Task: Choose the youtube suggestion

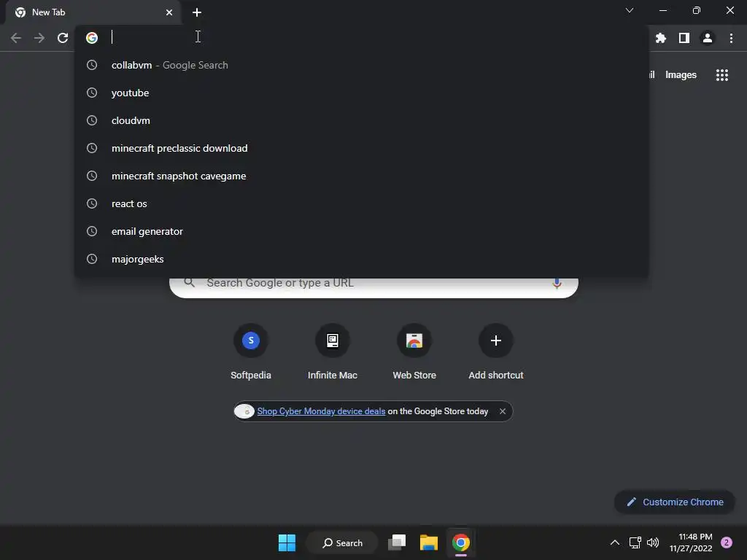Action: [x=362, y=93]
